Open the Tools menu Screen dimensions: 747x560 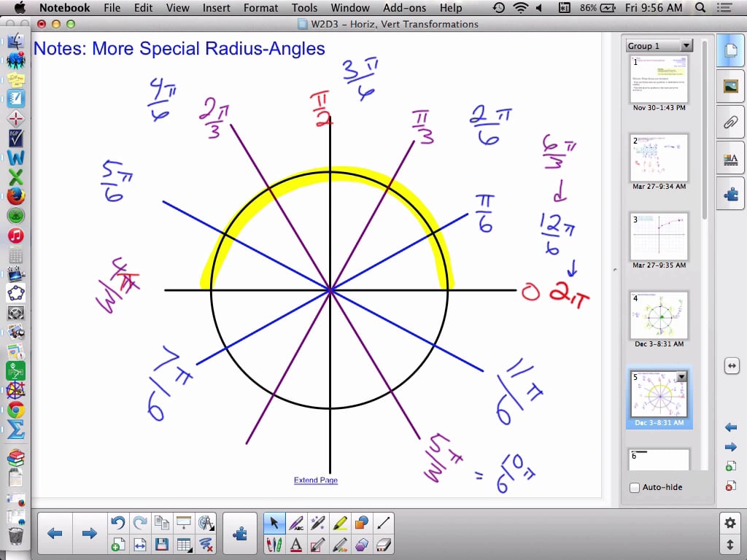click(x=304, y=7)
